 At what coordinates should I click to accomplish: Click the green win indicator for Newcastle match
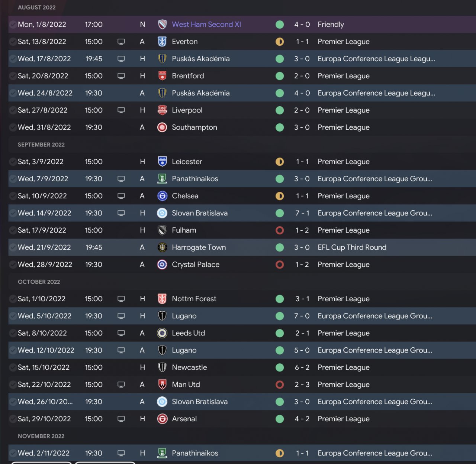tap(280, 367)
